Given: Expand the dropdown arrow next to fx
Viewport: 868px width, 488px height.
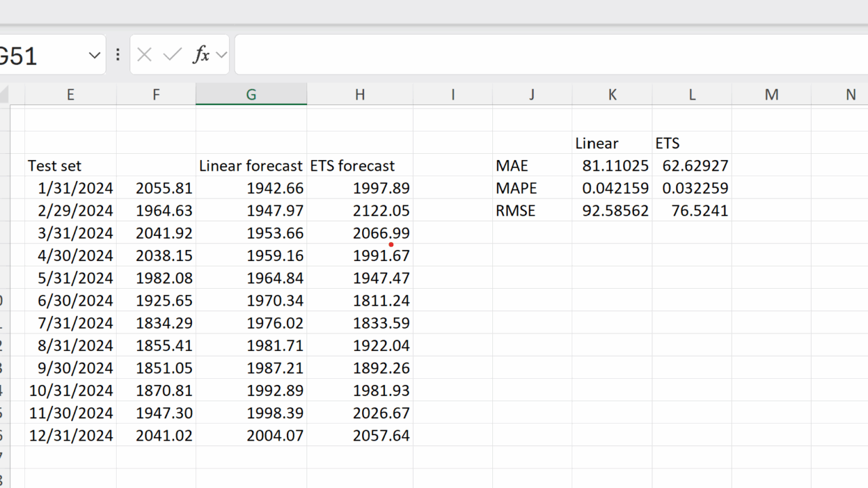Looking at the screenshot, I should [221, 56].
